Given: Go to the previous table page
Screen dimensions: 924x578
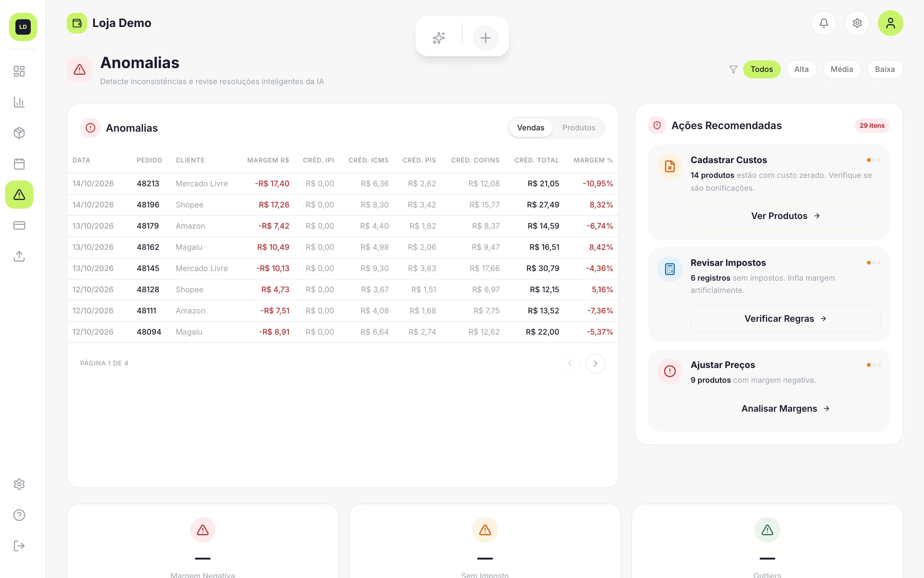Looking at the screenshot, I should click(569, 363).
